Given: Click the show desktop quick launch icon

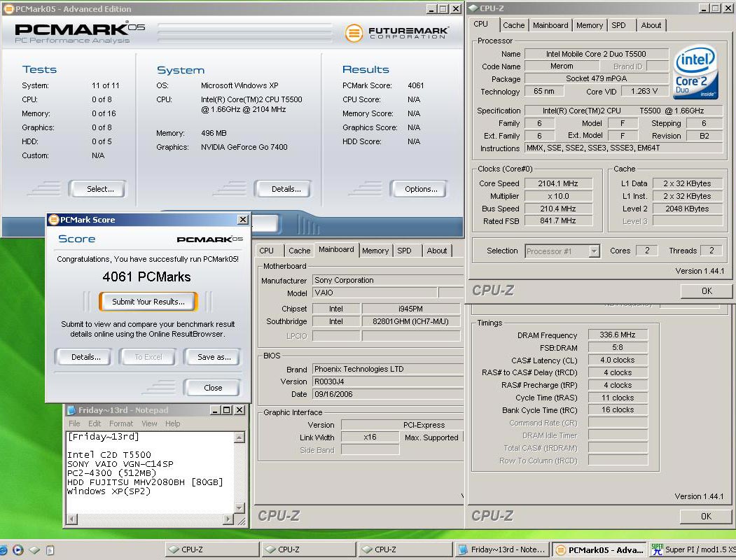Looking at the screenshot, I should (x=34, y=549).
